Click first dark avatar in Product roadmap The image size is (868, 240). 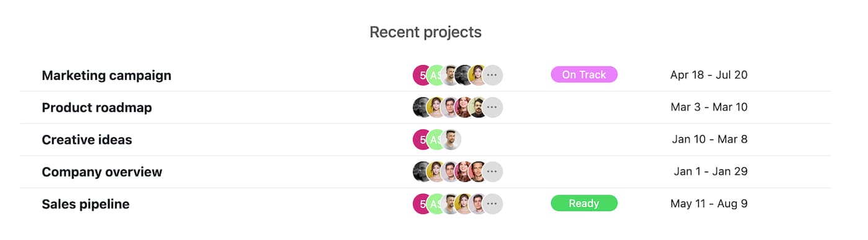point(422,107)
